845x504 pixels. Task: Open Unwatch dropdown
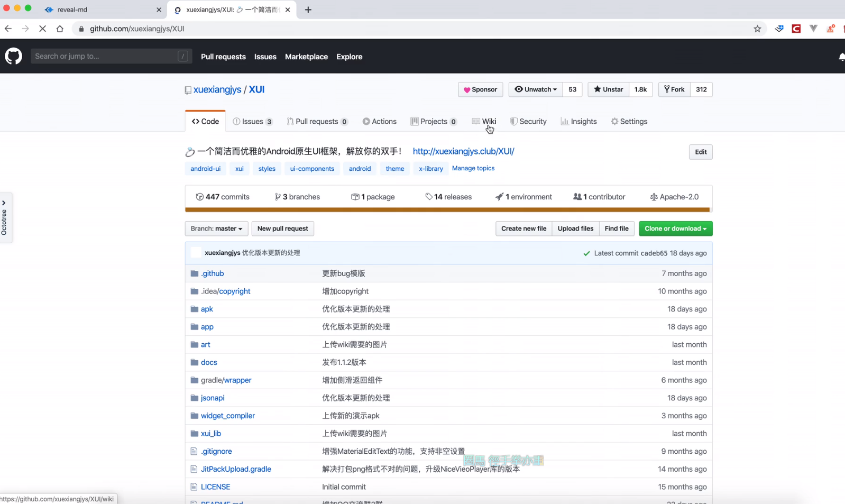click(536, 89)
